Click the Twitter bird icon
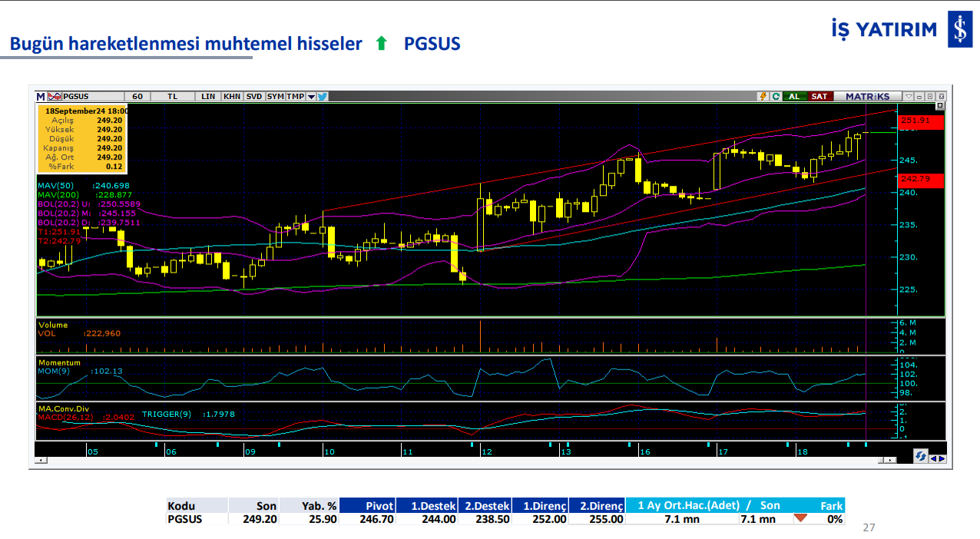 pos(323,97)
